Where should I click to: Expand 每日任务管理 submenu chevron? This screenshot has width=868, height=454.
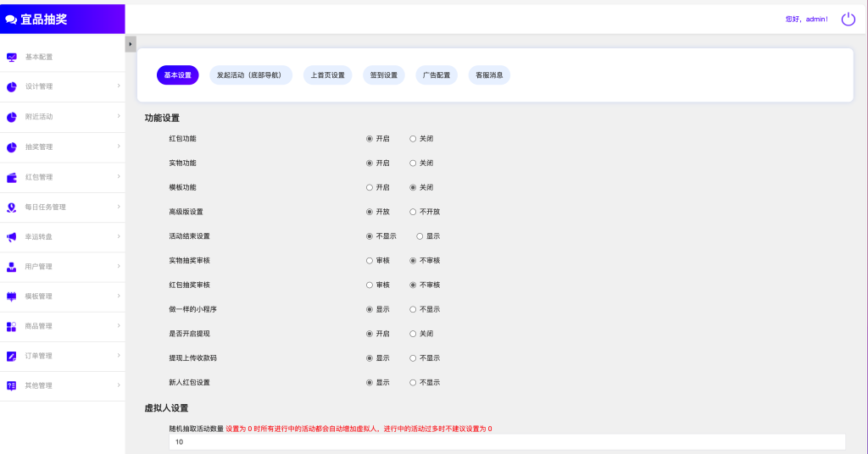[x=119, y=207]
